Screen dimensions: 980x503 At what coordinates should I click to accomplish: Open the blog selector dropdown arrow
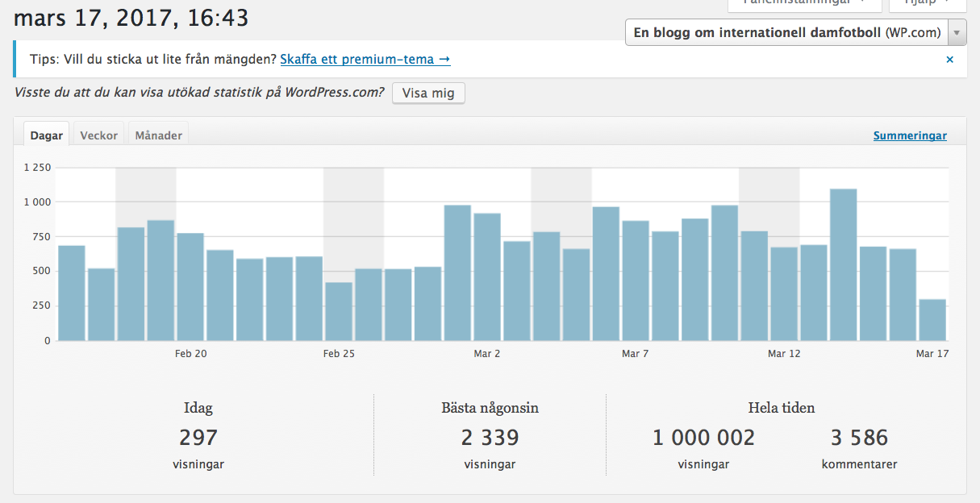957,33
